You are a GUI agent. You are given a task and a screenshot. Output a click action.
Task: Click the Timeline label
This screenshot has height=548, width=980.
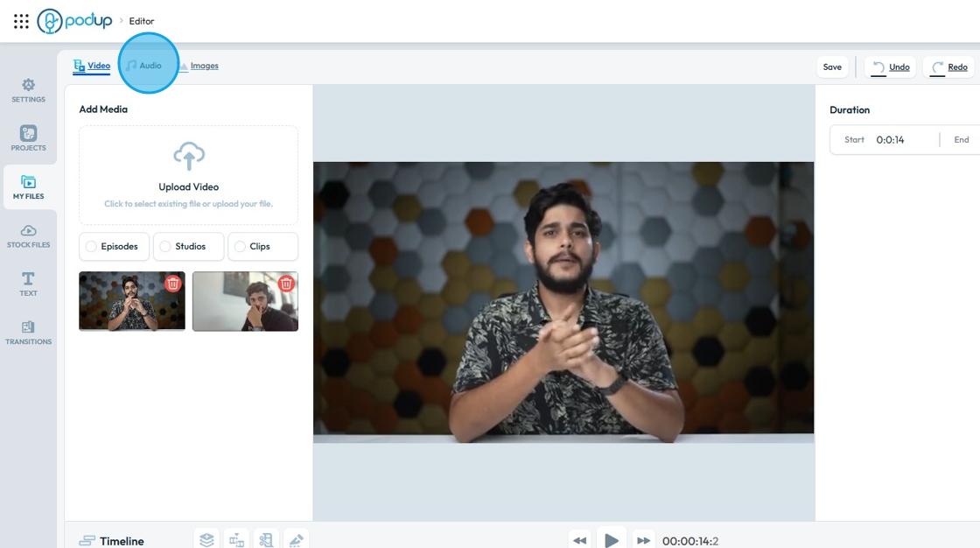click(x=122, y=541)
